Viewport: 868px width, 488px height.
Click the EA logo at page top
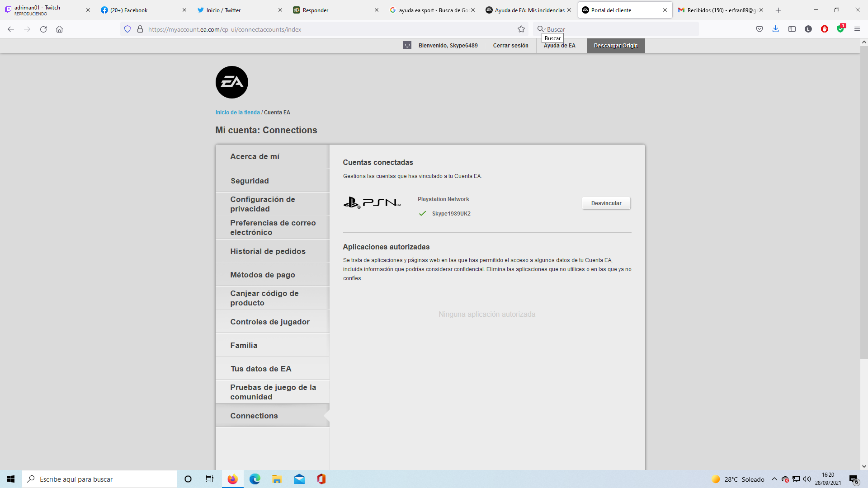(231, 82)
